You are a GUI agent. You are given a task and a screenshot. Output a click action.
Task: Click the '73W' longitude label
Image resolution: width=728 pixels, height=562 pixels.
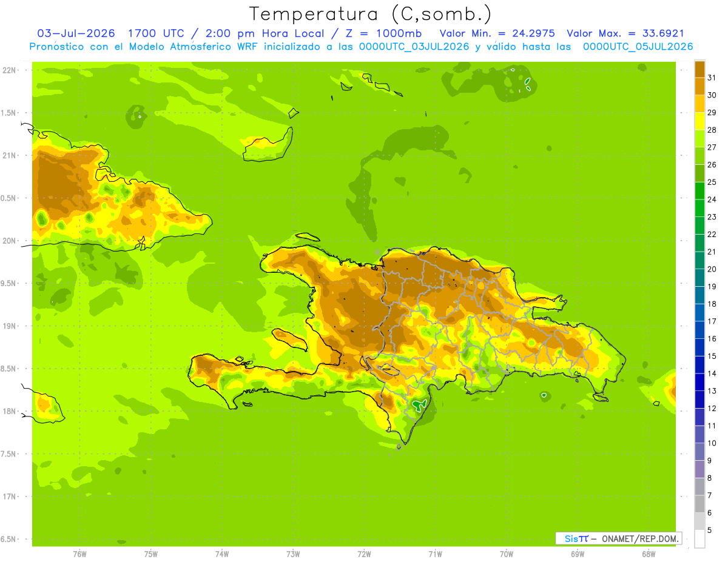(293, 554)
